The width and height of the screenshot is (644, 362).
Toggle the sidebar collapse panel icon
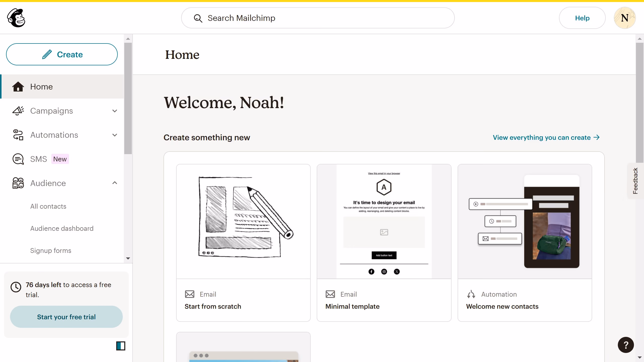tap(121, 346)
